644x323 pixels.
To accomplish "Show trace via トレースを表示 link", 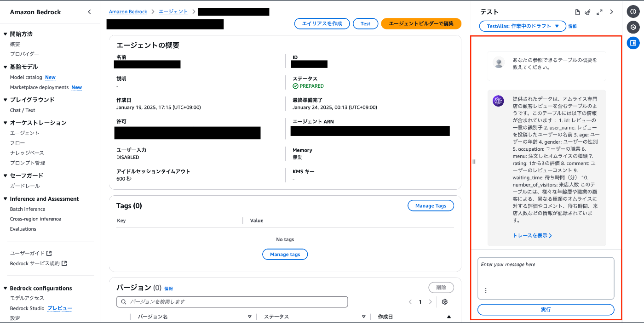I will [x=532, y=236].
